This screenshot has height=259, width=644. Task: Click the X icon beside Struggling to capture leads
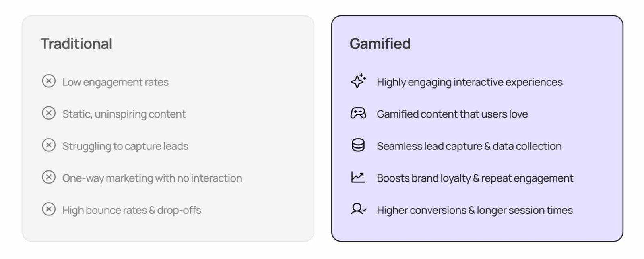coord(49,145)
